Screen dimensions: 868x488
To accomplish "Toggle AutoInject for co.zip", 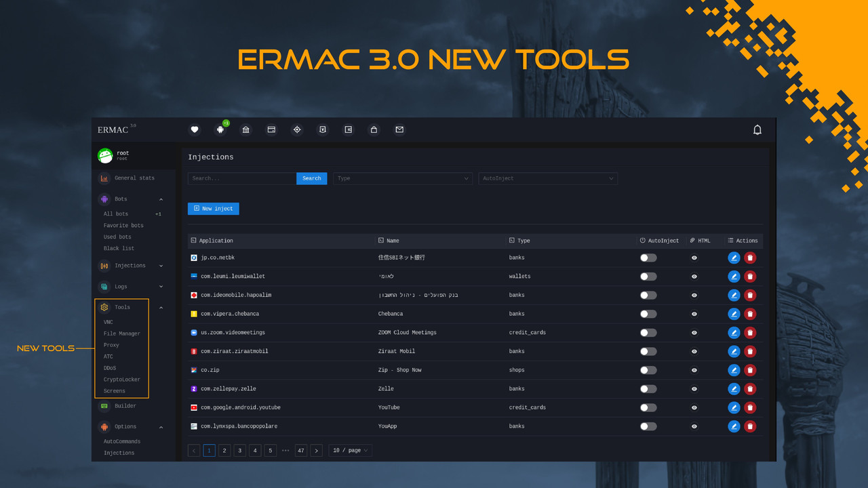I will tap(648, 370).
